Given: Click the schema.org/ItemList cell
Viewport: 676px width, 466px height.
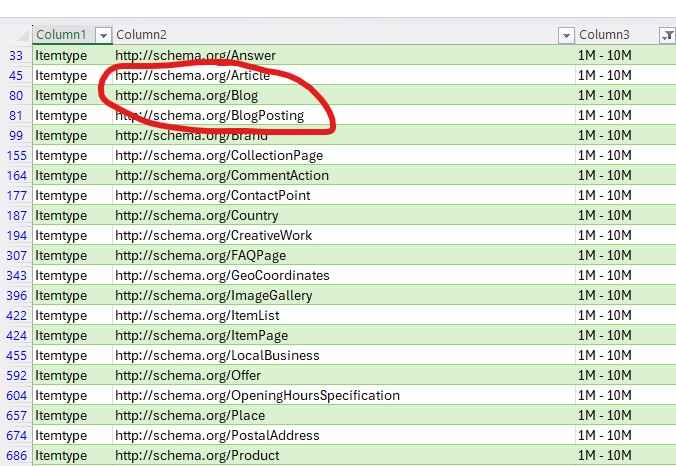Looking at the screenshot, I should (344, 315).
